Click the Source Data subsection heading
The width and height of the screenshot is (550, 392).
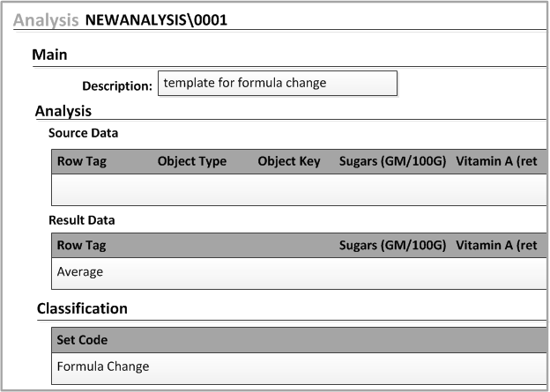(83, 133)
